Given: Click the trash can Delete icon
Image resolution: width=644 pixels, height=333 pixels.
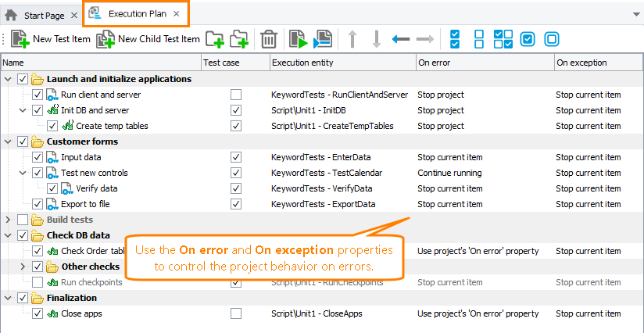Looking at the screenshot, I should [269, 39].
